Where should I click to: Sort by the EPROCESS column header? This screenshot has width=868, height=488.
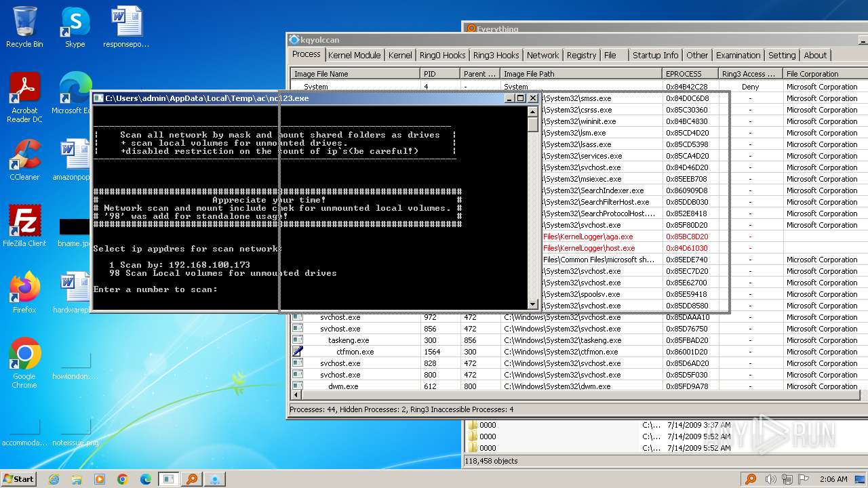coord(690,74)
